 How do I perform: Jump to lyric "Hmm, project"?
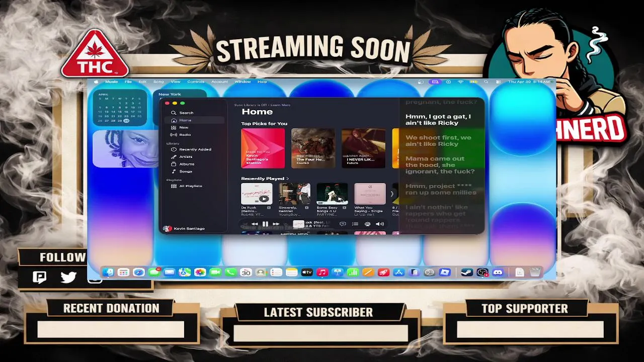point(441,189)
